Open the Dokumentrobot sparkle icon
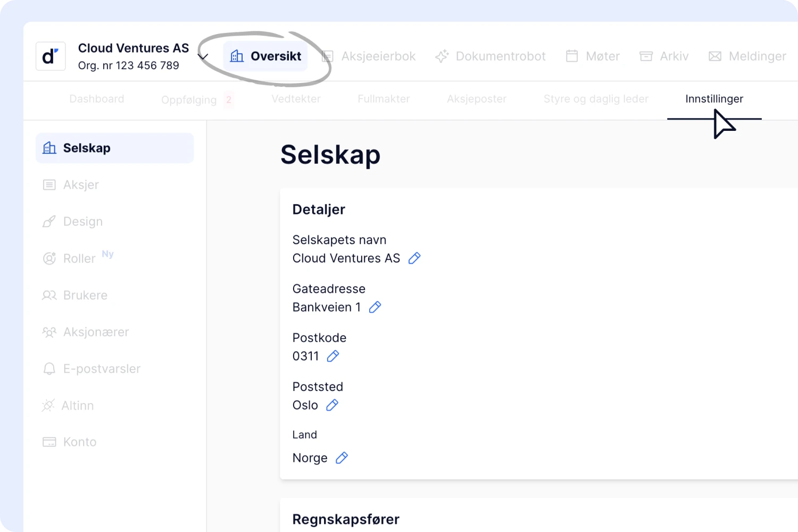 click(x=442, y=56)
